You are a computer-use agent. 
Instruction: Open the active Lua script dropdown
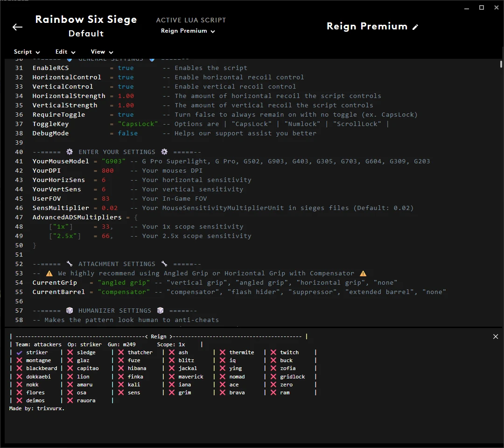[x=188, y=31]
